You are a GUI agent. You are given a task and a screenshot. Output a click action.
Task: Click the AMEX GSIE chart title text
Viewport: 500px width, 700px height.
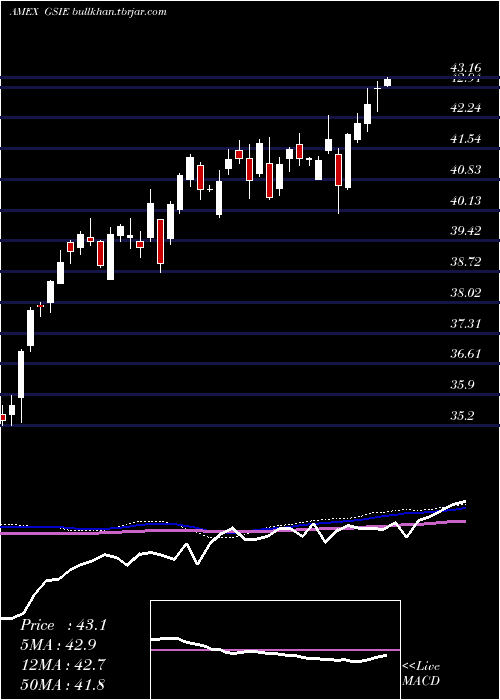tap(88, 12)
